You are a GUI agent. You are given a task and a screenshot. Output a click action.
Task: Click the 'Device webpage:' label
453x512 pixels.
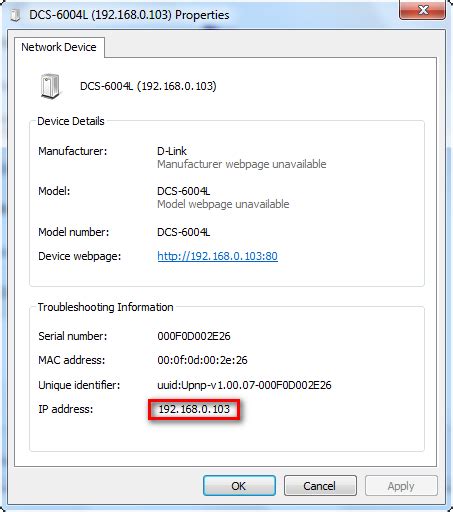coord(80,256)
